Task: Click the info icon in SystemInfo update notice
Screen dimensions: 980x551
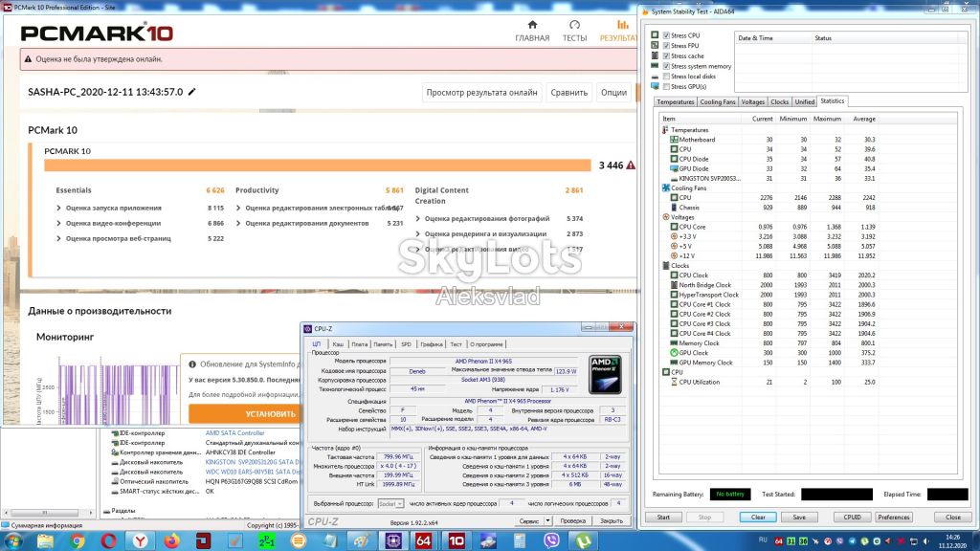Action: 192,364
